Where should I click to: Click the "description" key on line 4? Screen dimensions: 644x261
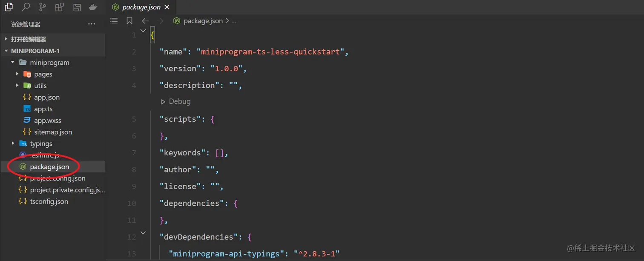190,85
